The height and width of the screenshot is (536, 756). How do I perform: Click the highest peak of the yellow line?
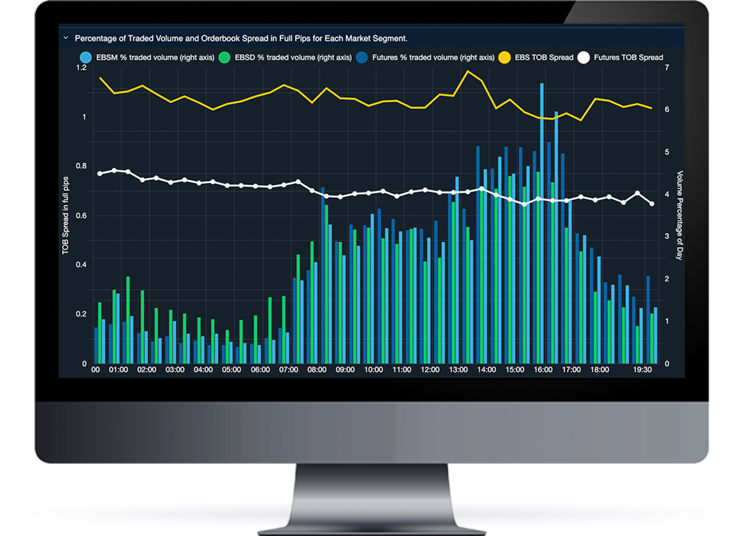tap(467, 71)
